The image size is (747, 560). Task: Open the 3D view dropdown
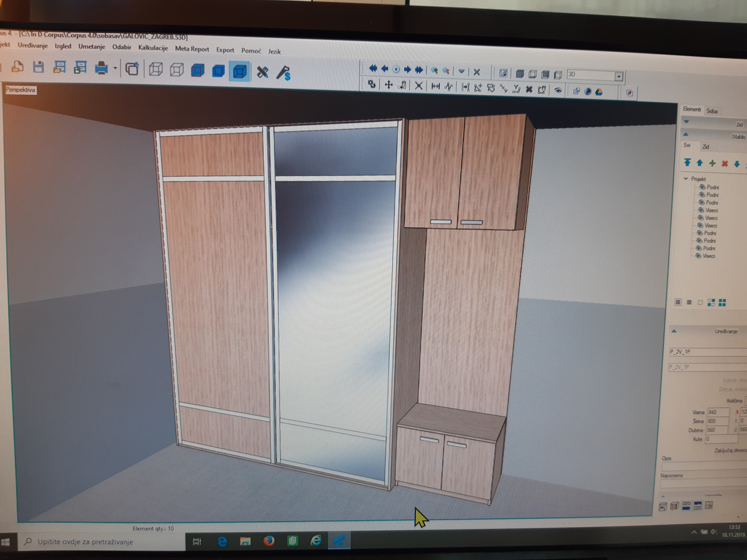pyautogui.click(x=619, y=77)
